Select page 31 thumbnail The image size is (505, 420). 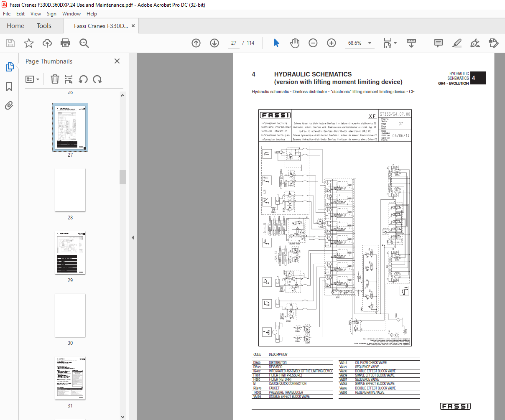pyautogui.click(x=70, y=378)
